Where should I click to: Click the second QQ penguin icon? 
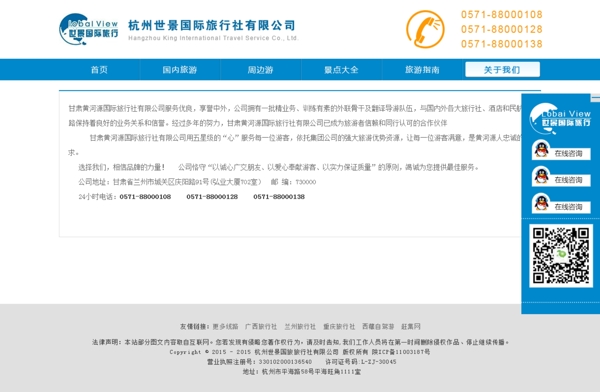click(x=541, y=176)
